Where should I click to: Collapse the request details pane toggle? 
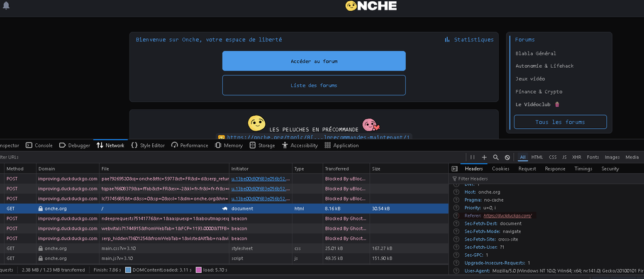tap(455, 168)
